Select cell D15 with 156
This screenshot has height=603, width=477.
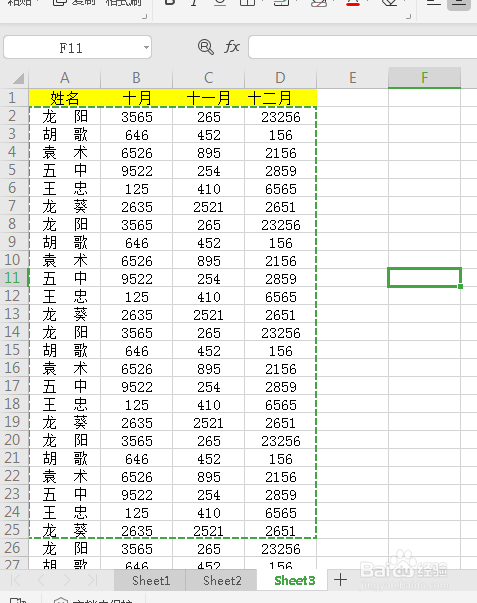[x=280, y=350]
